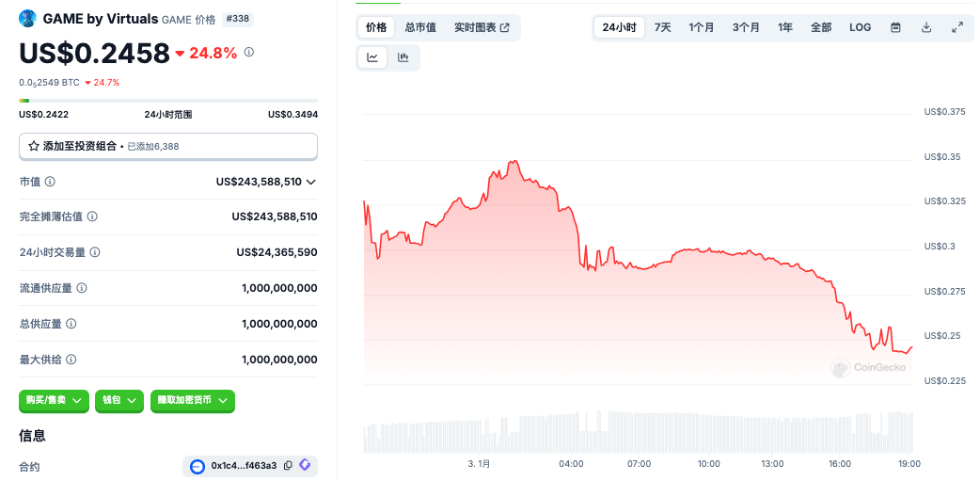The height and width of the screenshot is (481, 980).
Task: Click the #338 rank badge
Action: 238,19
